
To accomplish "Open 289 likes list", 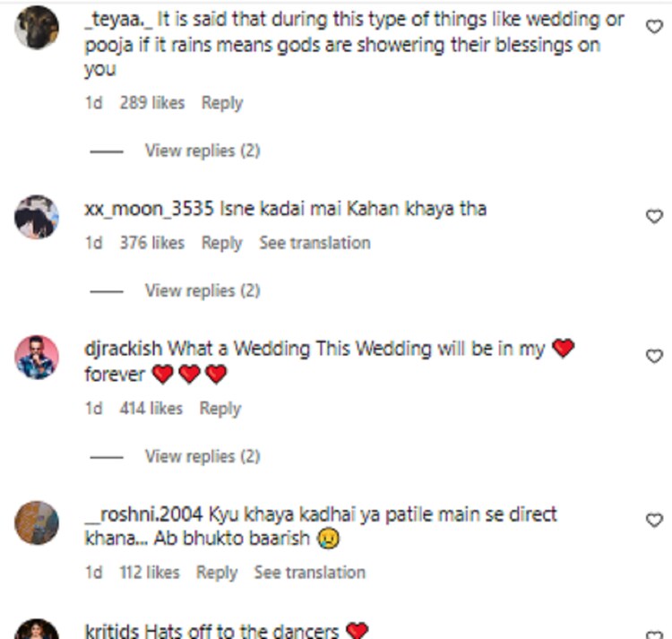I will coord(151,103).
